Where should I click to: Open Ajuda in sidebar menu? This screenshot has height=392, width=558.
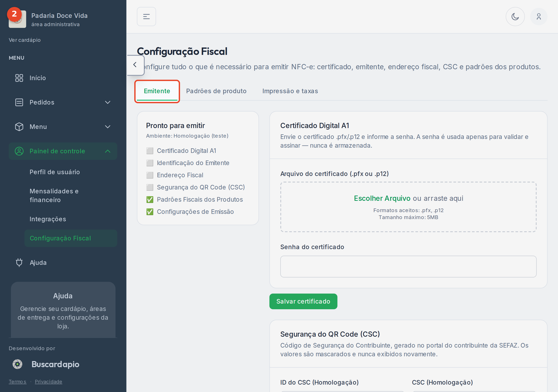point(63,263)
